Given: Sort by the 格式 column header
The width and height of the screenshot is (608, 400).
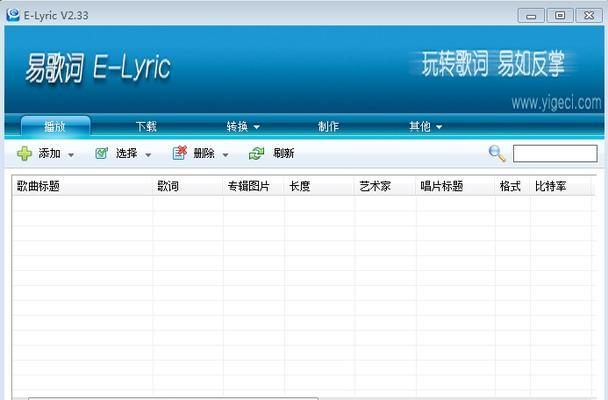Looking at the screenshot, I should 513,186.
